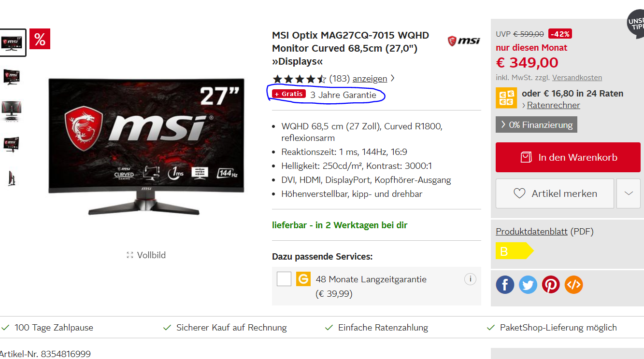Click the orange G warranty service icon

point(303,279)
